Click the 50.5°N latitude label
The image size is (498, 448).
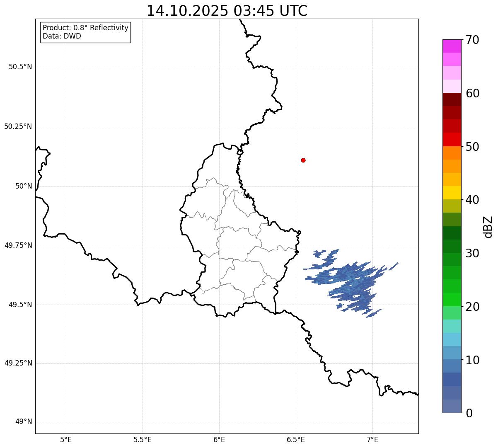click(x=20, y=67)
